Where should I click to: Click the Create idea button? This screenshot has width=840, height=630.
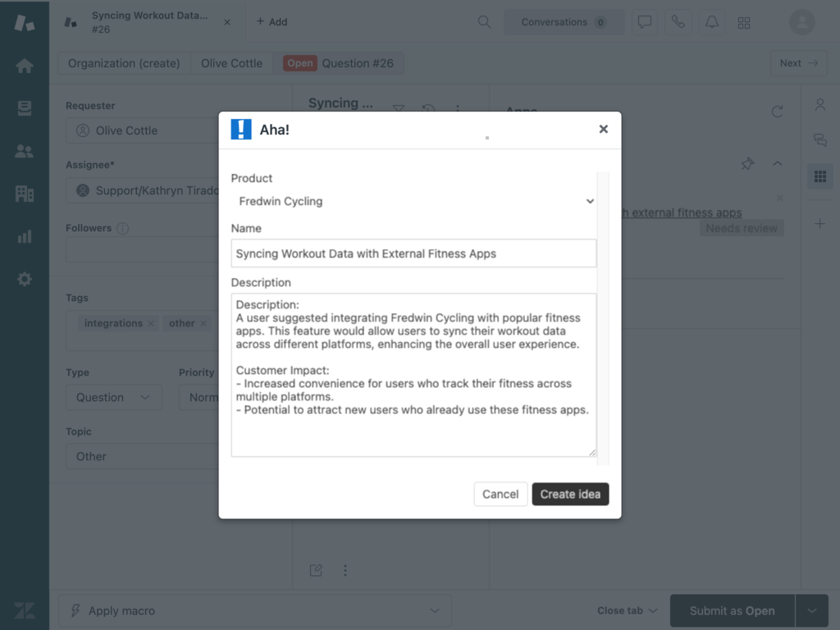pyautogui.click(x=570, y=494)
